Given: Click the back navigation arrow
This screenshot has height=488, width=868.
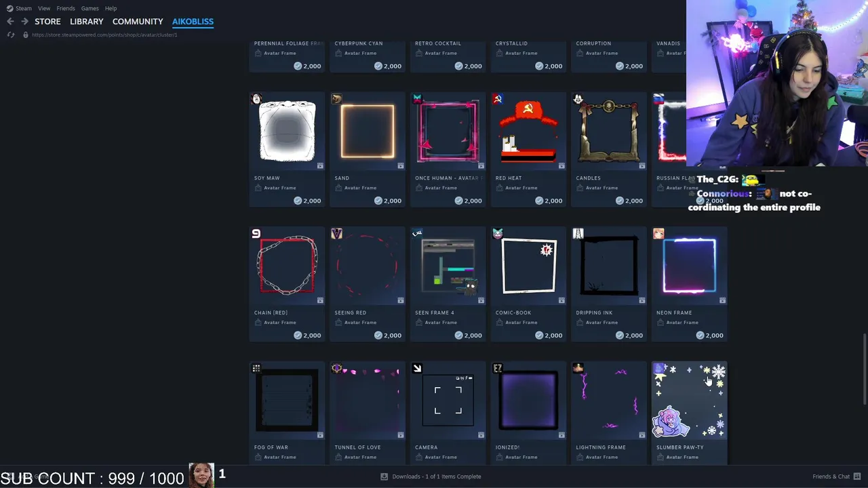Looking at the screenshot, I should pyautogui.click(x=10, y=22).
